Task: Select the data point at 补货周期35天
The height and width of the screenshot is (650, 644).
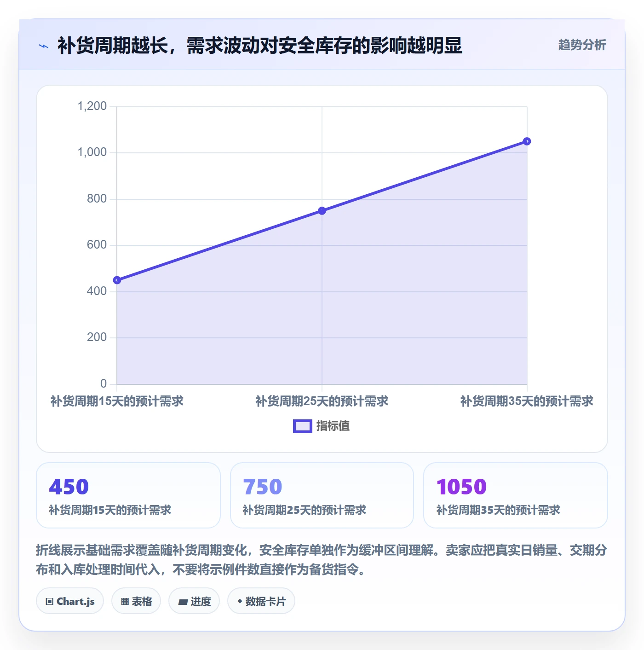Action: click(527, 141)
